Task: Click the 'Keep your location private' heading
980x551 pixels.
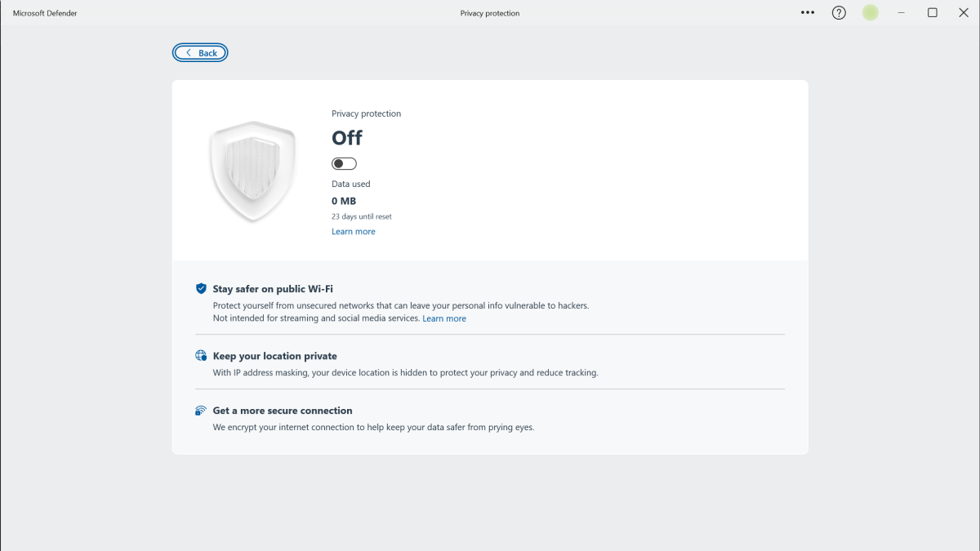Action: tap(274, 356)
